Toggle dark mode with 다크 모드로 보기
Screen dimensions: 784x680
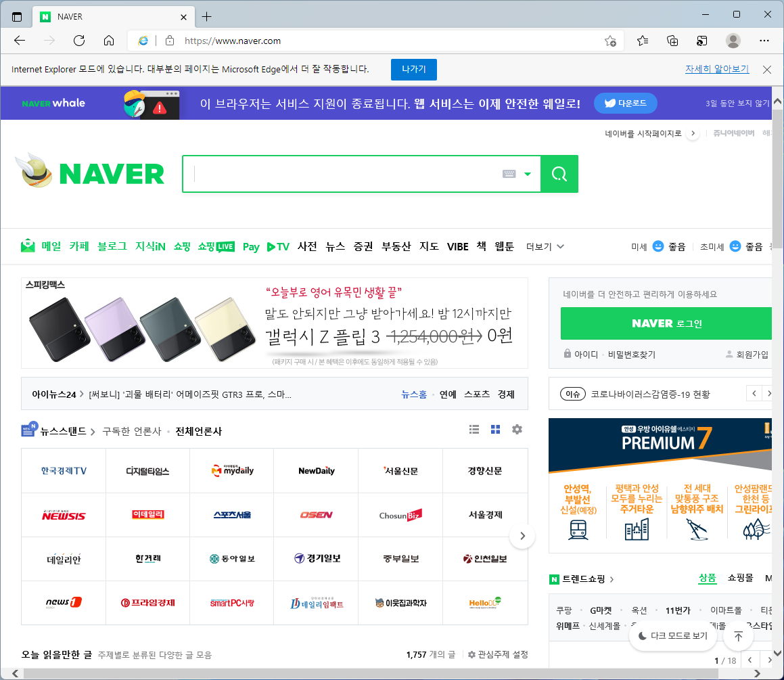(673, 635)
